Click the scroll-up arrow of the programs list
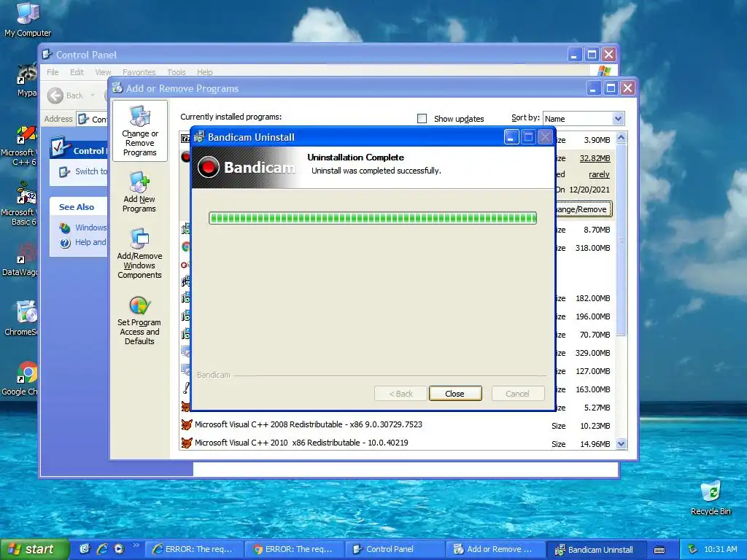This screenshot has width=747, height=560. coord(621,138)
